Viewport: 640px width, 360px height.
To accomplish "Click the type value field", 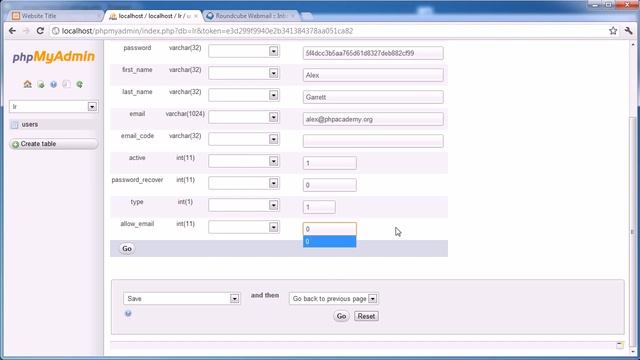I will point(319,207).
